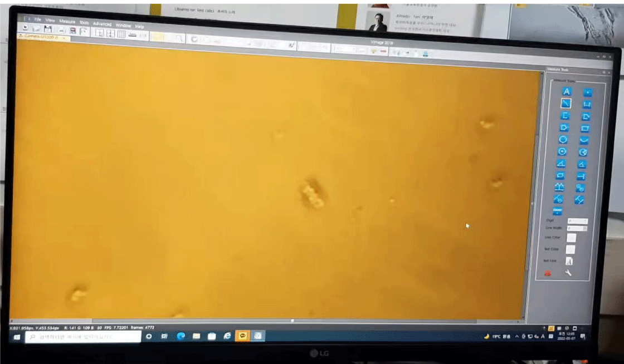Viewport: 624px width, 364px height.
Task: Select the rectangle measure tool
Action: (x=584, y=129)
